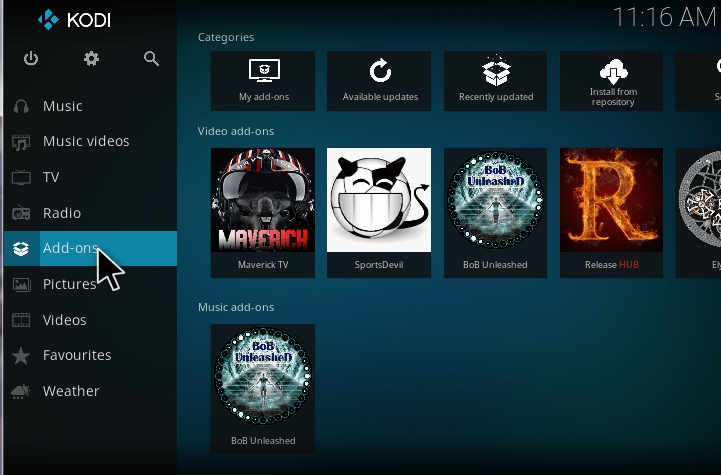Image resolution: width=721 pixels, height=475 pixels.
Task: Open BoB Unleashed music add-on thumbnail
Action: point(263,376)
